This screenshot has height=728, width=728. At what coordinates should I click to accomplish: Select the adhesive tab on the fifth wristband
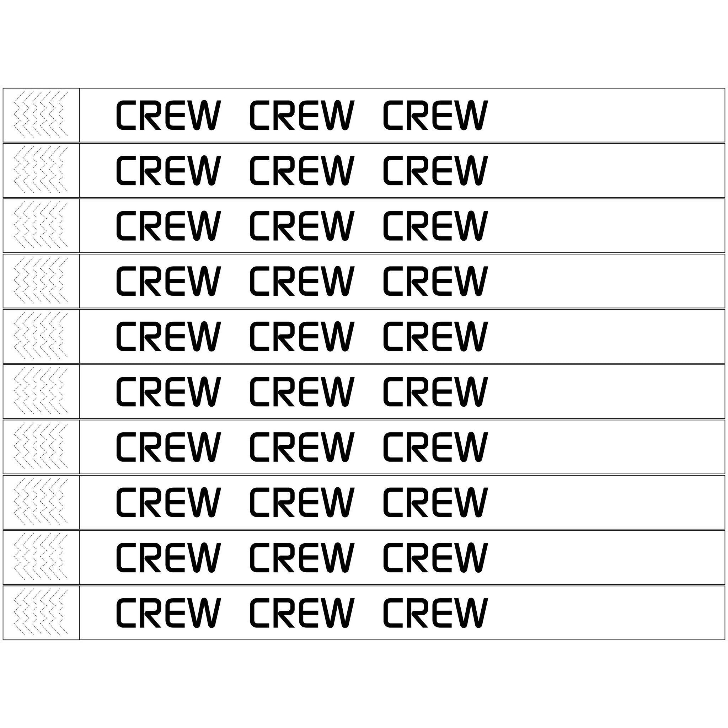coord(41,336)
